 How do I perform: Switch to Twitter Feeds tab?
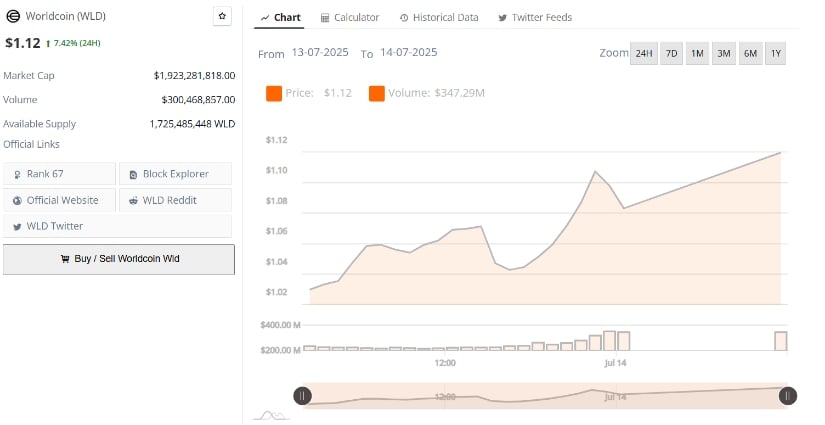point(535,17)
